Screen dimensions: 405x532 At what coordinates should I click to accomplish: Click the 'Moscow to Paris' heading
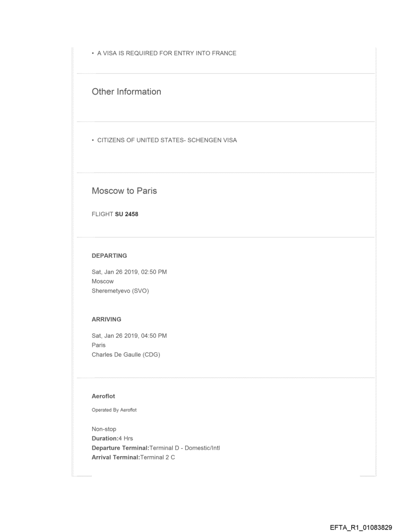point(124,191)
